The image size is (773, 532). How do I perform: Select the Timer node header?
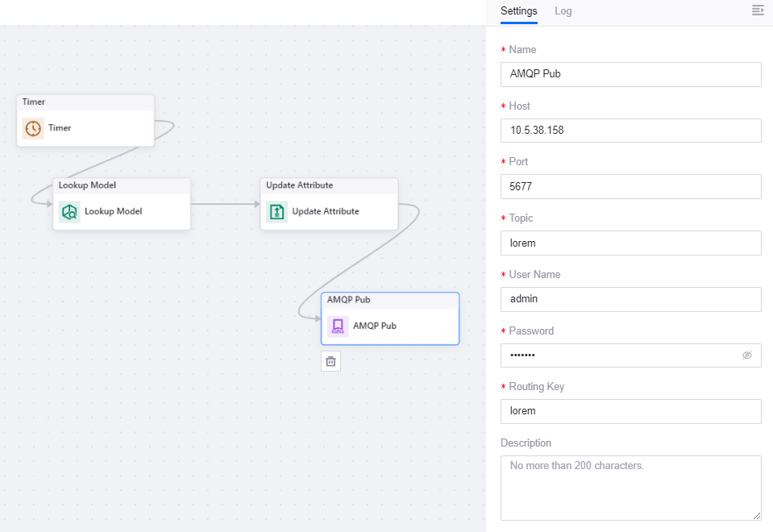click(85, 102)
